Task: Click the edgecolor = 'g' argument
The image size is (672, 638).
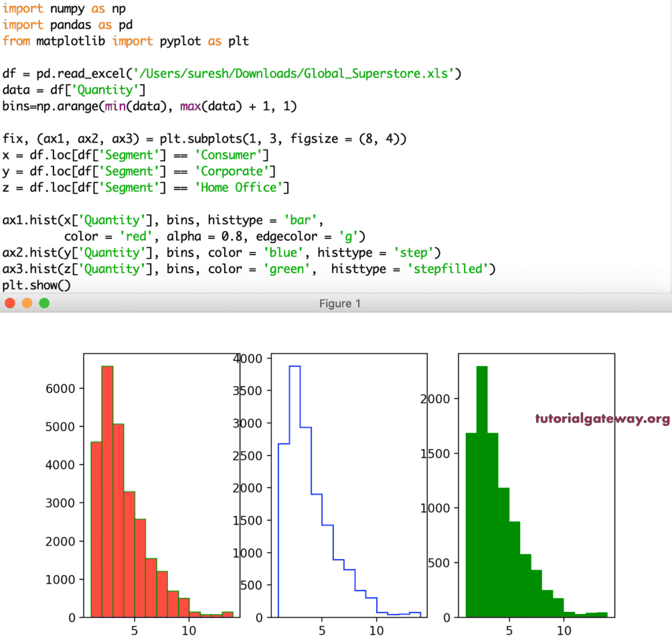Action: pos(307,237)
